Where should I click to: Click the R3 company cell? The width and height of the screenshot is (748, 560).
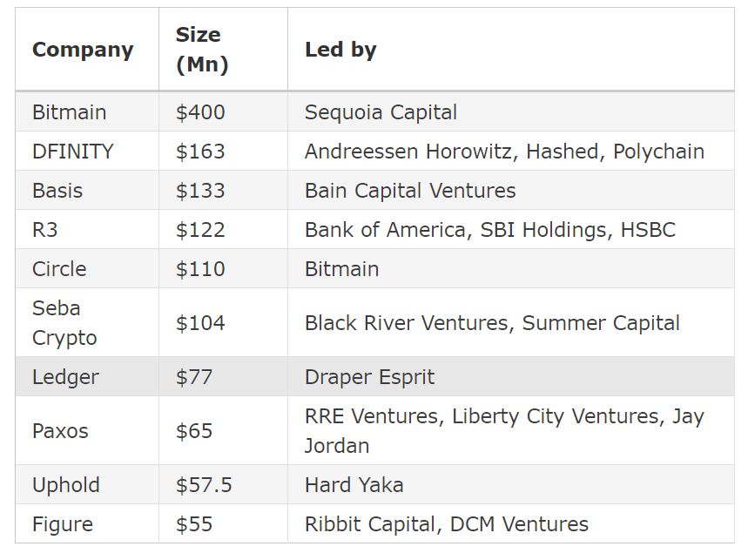(45, 230)
